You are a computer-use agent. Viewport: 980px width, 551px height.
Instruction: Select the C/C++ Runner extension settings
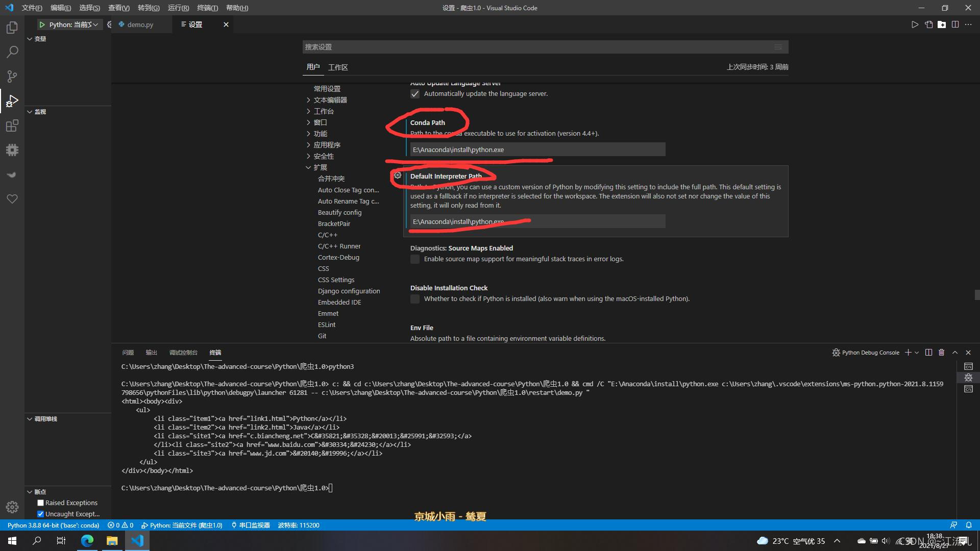(x=339, y=246)
